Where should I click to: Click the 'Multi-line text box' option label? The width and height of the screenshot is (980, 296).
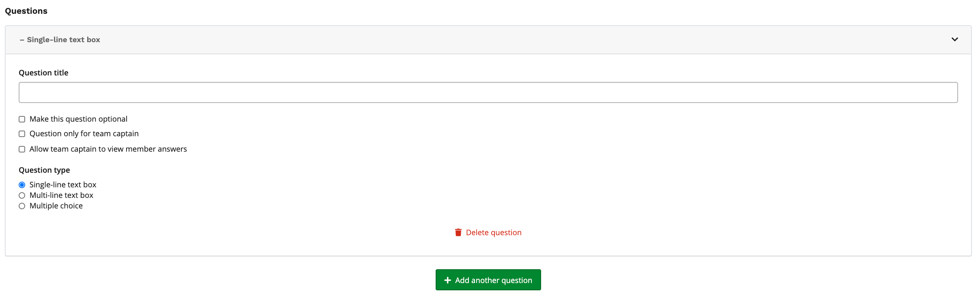(61, 195)
